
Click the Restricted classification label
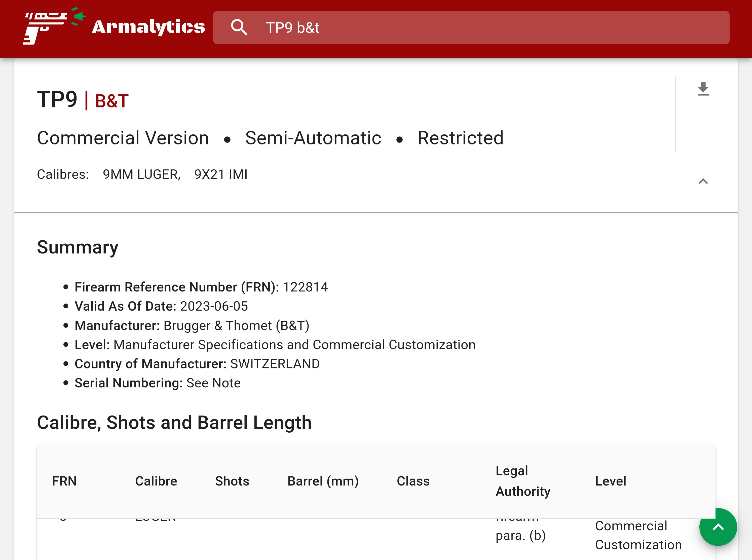click(460, 138)
